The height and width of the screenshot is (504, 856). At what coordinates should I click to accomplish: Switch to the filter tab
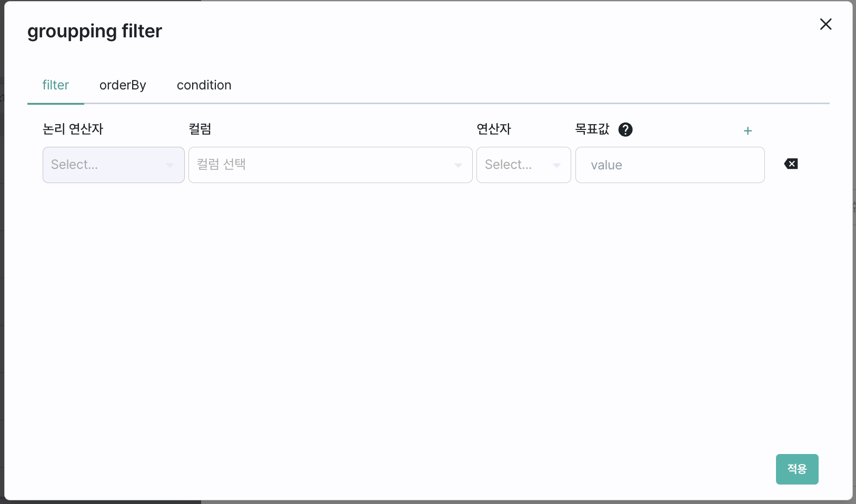click(56, 85)
